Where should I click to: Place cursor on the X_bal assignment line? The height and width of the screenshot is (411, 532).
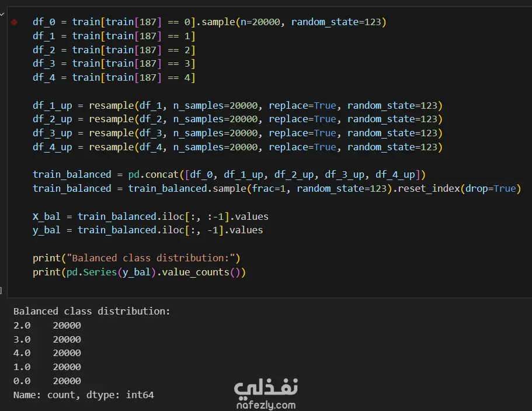click(150, 216)
